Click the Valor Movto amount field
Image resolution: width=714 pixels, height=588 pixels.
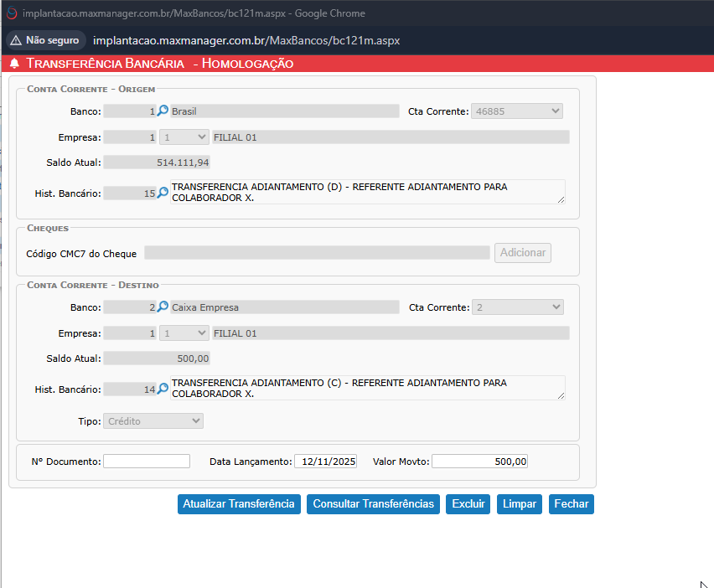pos(479,462)
